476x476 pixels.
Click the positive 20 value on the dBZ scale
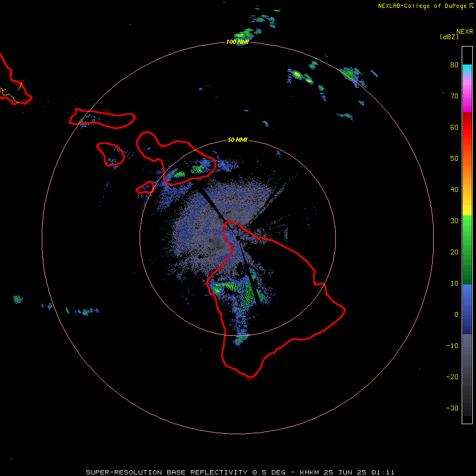pyautogui.click(x=454, y=252)
